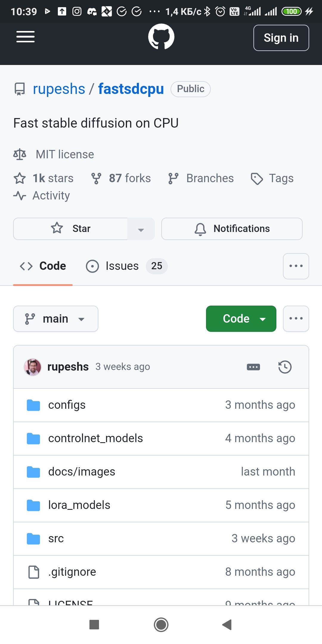This screenshot has height=644, width=322.
Task: Click '4 months ago' in controlnet_models row
Action: click(260, 438)
